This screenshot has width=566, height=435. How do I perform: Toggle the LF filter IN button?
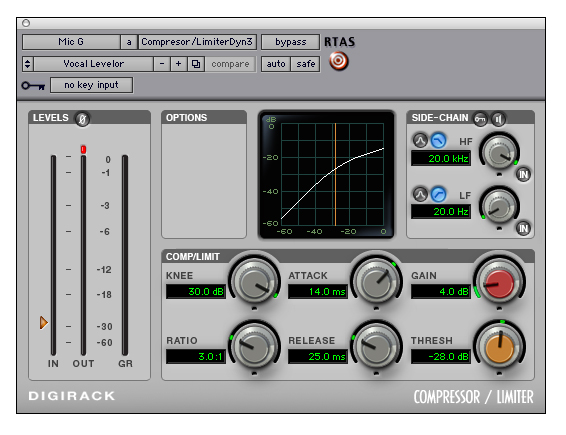pyautogui.click(x=523, y=229)
